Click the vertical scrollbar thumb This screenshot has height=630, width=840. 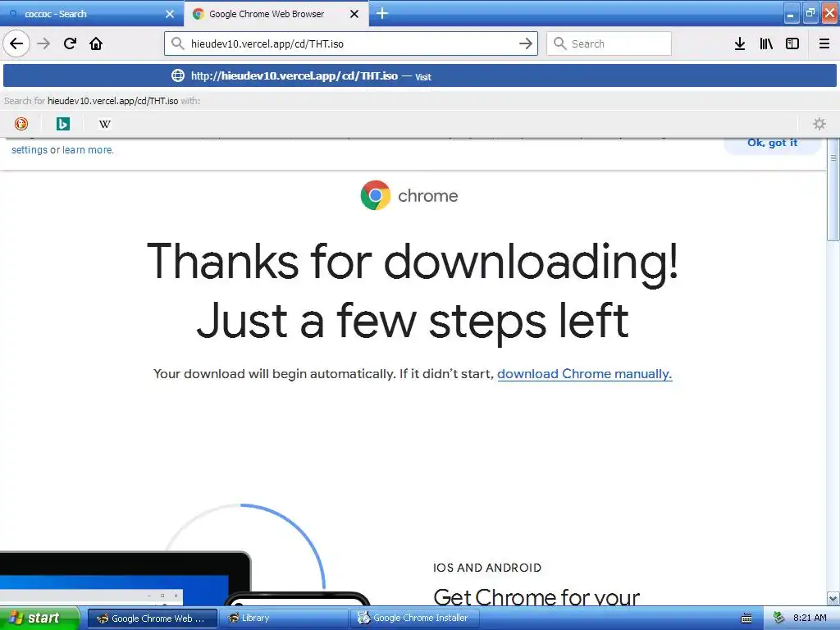[833, 190]
